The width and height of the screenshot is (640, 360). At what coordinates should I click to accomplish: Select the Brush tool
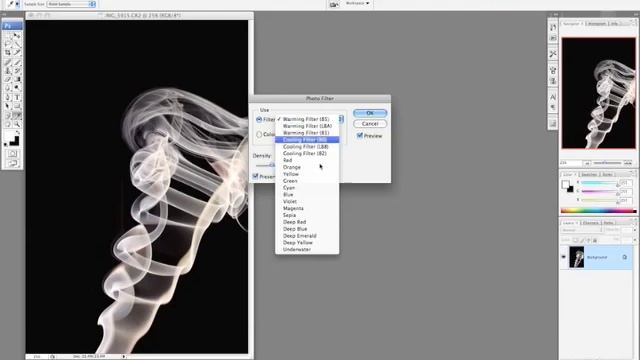coord(17,62)
